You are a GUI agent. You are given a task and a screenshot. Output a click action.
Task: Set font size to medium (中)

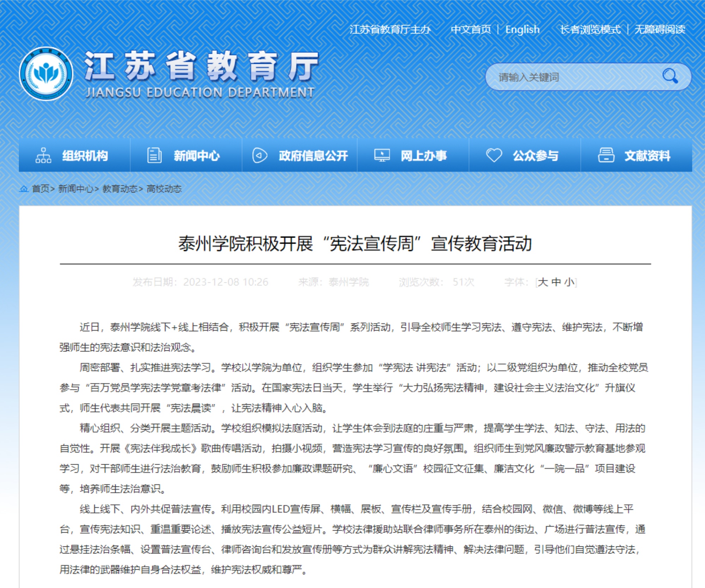[x=556, y=282]
